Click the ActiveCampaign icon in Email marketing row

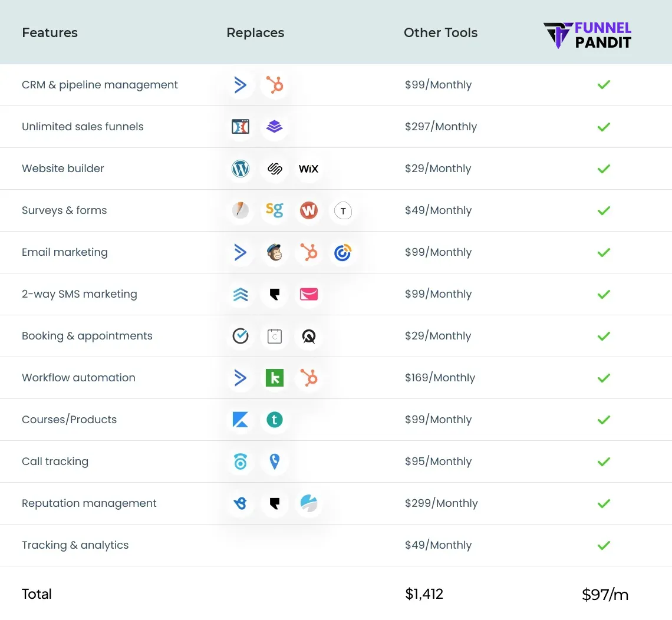[x=241, y=252]
